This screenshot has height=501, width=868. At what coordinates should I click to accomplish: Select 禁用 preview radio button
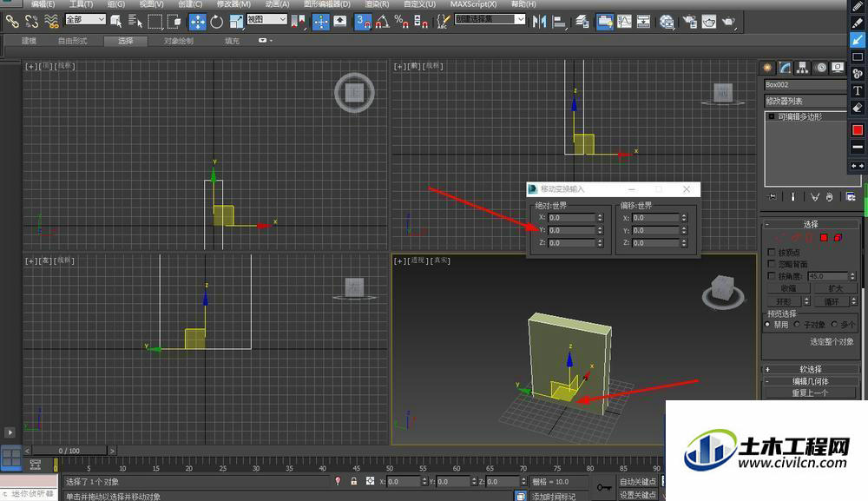(768, 325)
